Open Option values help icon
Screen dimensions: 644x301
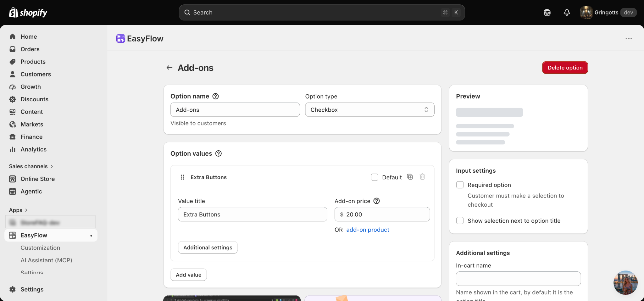tap(219, 153)
